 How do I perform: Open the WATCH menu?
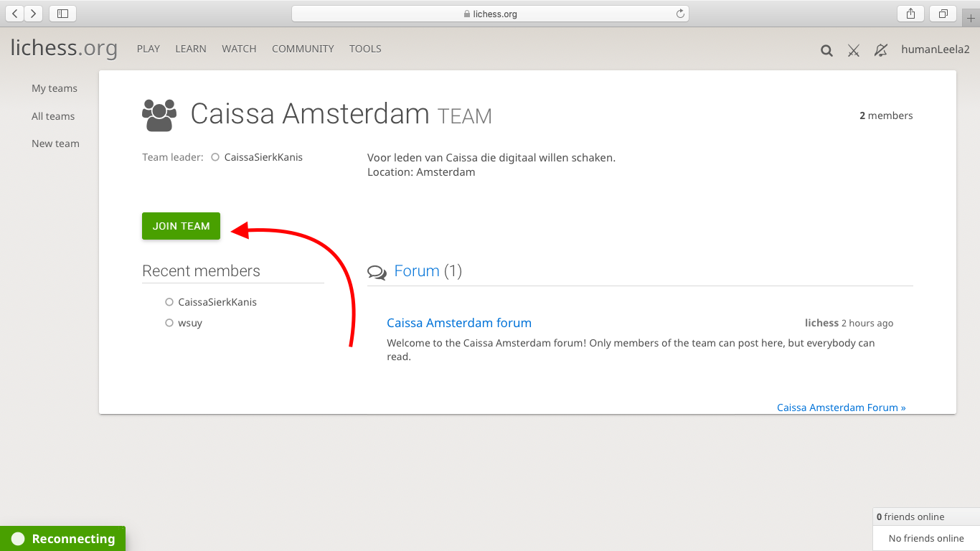[239, 49]
